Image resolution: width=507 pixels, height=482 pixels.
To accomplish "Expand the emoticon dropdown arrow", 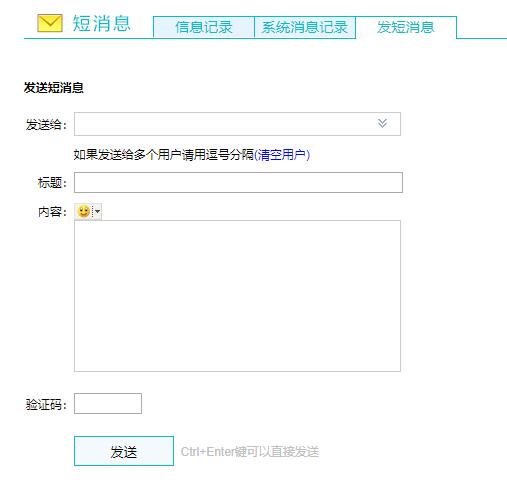I will click(97, 211).
